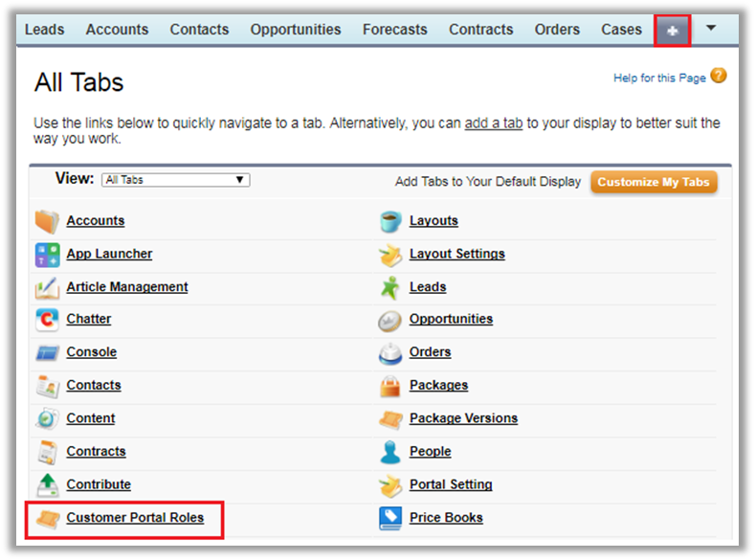
Task: Click the Accounts folder icon
Action: pyautogui.click(x=47, y=221)
